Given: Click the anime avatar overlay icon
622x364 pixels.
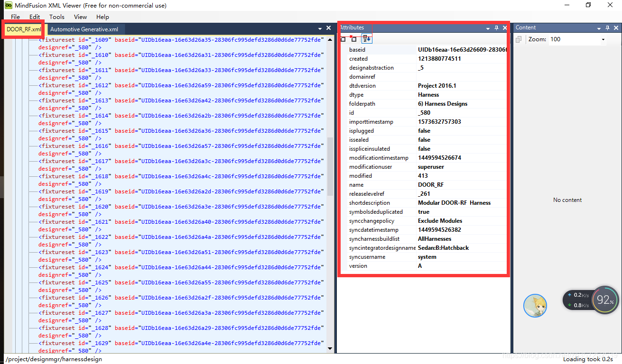Looking at the screenshot, I should tap(535, 306).
